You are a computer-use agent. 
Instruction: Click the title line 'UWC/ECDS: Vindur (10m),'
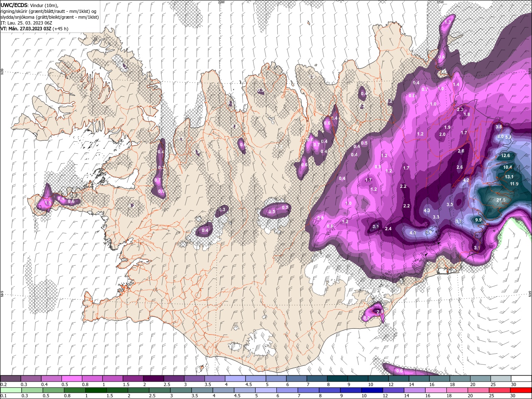point(29,5)
